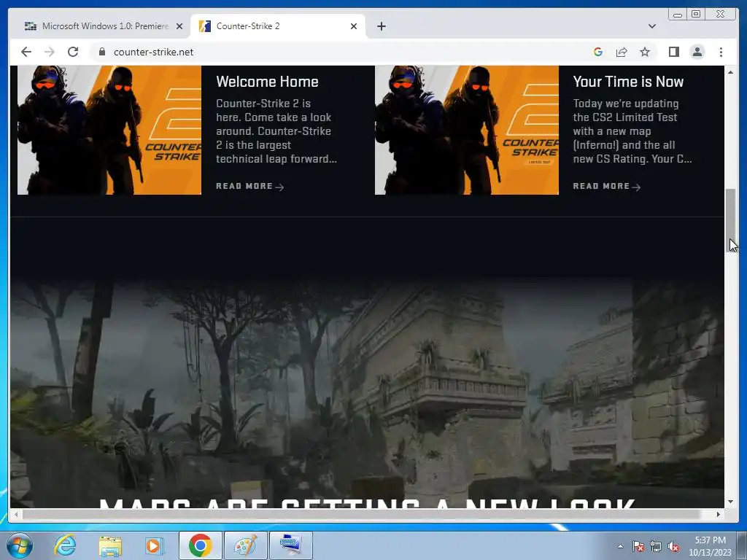Open Action Center flag icon
The image size is (747, 560).
[638, 546]
